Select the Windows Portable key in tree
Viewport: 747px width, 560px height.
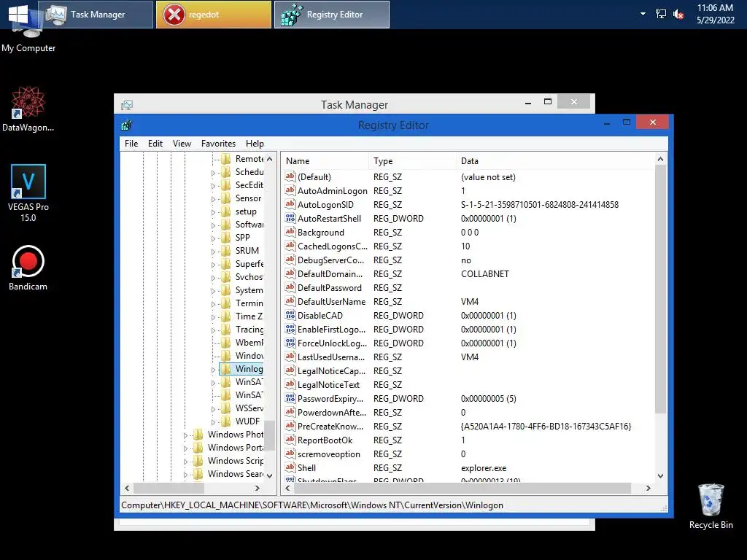236,447
